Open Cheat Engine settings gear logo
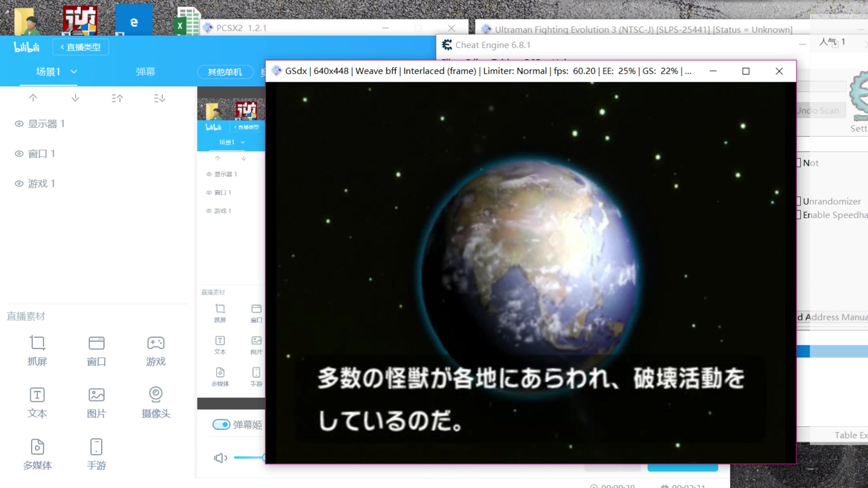This screenshot has width=868, height=488. coord(859,95)
